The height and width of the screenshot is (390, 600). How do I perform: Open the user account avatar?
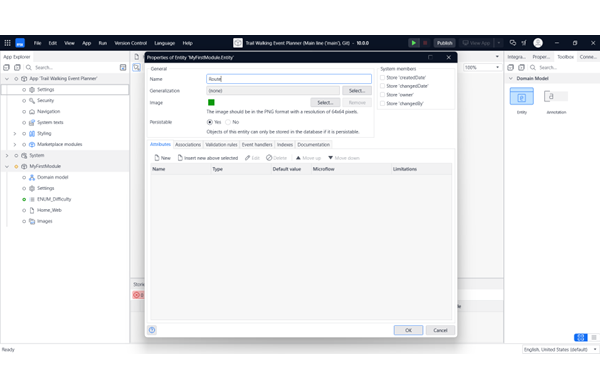pos(538,43)
